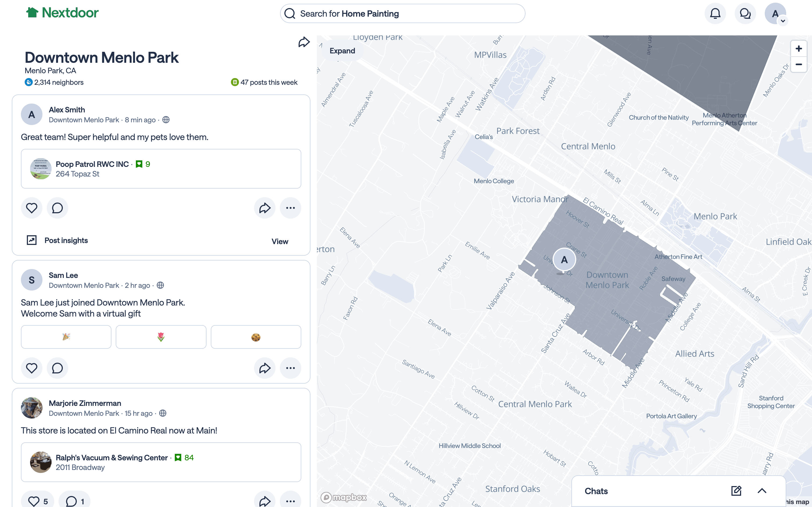
Task: Go to Nextdoor home via logo
Action: pos(62,13)
